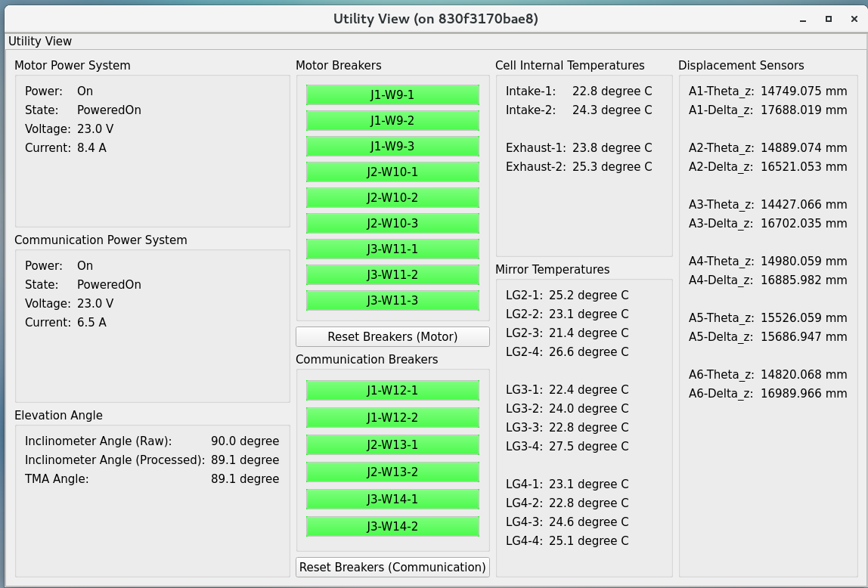Viewport: 868px width, 588px height.
Task: Open the Utility View tab
Action: point(40,42)
